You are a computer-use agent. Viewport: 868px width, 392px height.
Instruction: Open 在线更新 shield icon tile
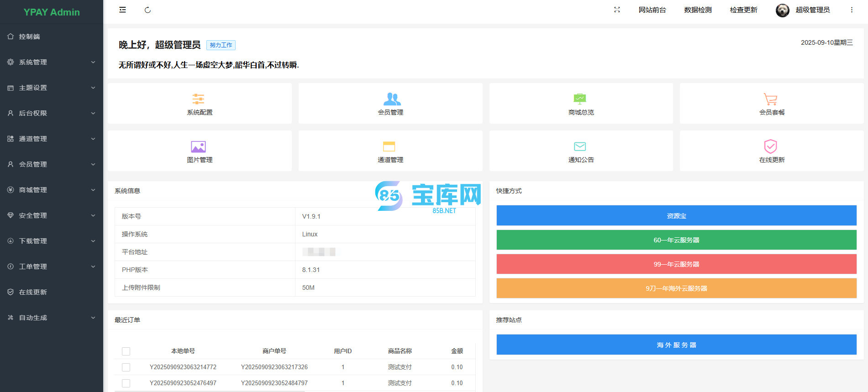coord(770,146)
